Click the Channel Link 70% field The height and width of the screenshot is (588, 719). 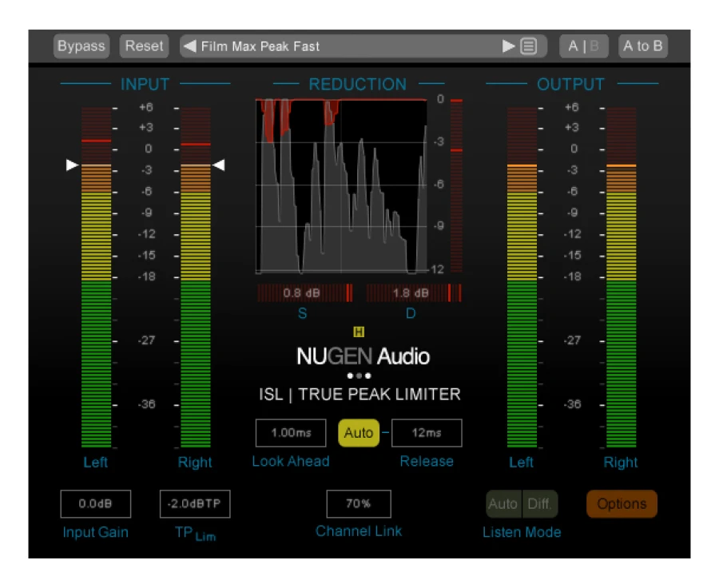[x=359, y=503]
